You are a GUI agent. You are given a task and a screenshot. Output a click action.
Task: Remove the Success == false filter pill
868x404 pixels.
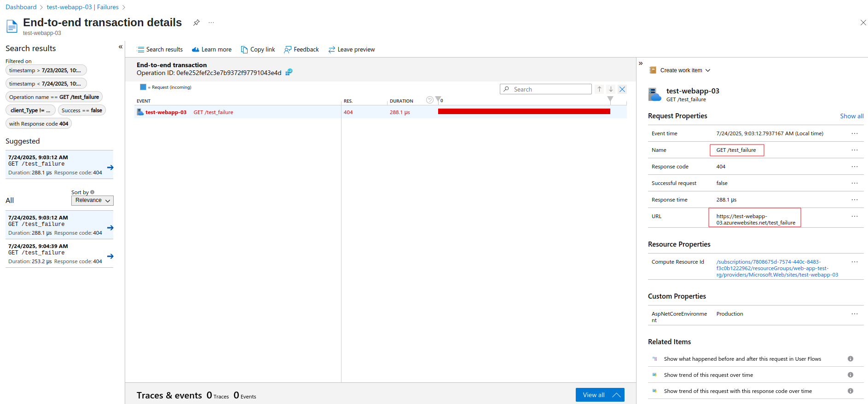click(x=82, y=110)
